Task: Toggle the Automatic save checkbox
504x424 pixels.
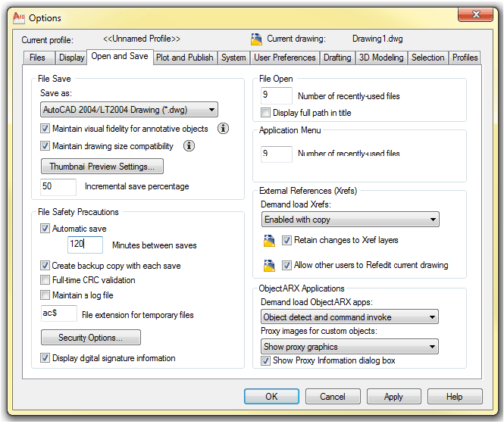Action: (x=45, y=229)
